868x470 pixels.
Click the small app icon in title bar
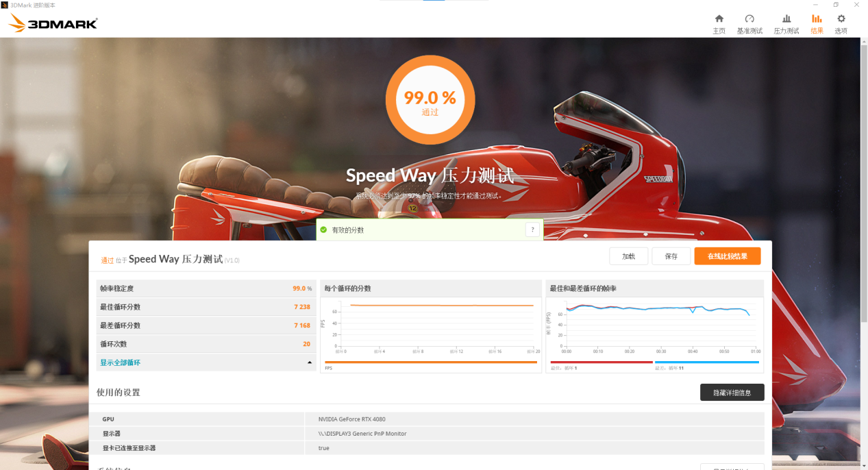5,5
